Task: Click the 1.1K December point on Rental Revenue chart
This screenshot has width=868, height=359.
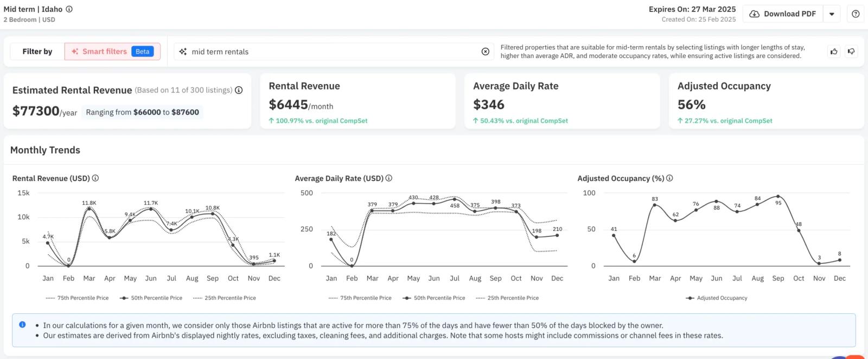Action: pos(275,261)
